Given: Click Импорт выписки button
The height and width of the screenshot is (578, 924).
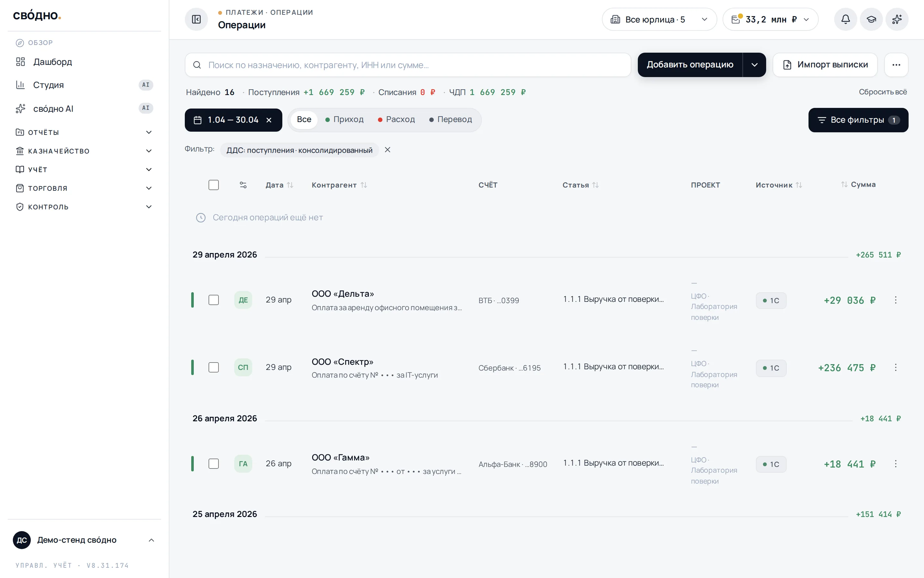Looking at the screenshot, I should click(825, 65).
